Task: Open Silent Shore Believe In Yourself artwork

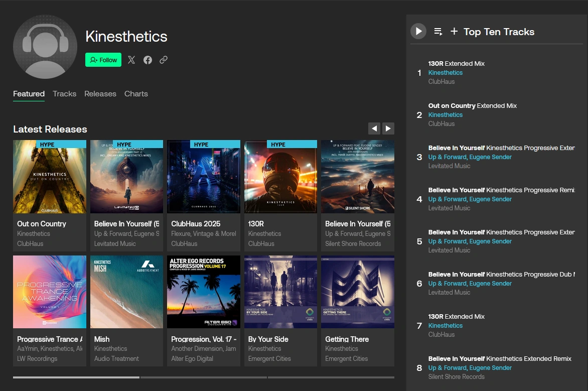Action: tap(358, 177)
